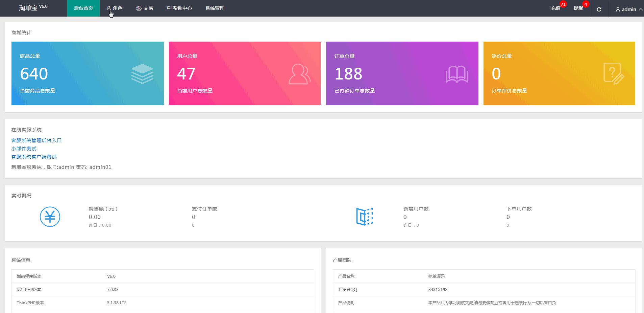644x313 pixels.
Task: Open 客服系统管理后台入口 link
Action: [x=36, y=140]
